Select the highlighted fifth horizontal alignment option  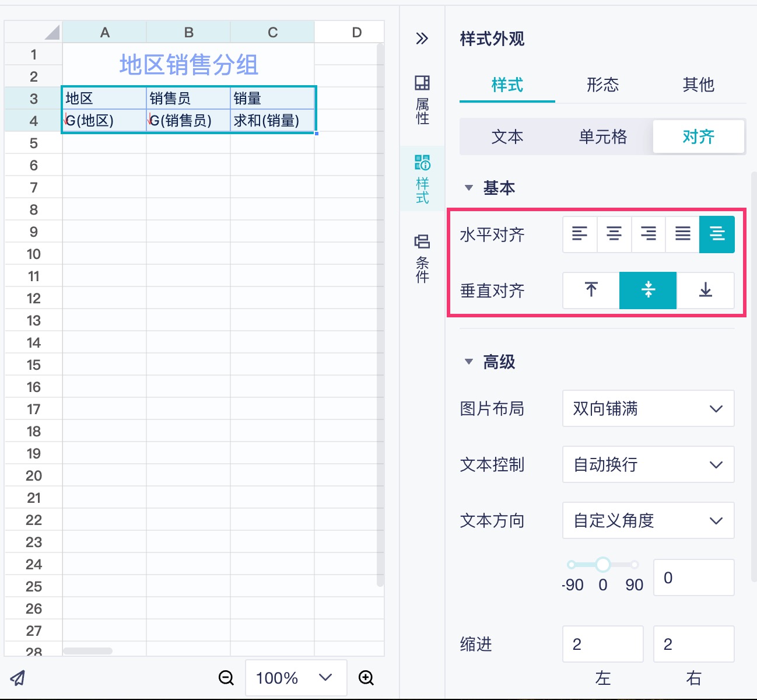pos(717,235)
